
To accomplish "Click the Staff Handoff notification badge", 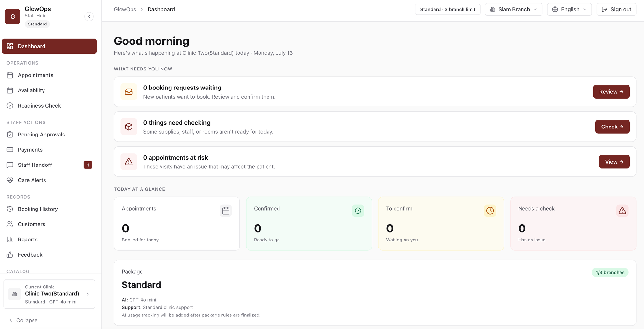I will click(x=88, y=165).
